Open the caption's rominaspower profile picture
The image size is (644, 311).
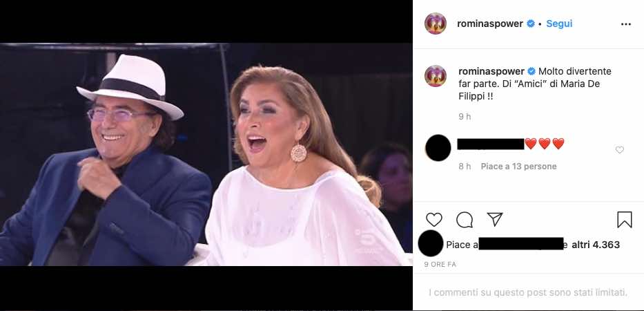click(437, 77)
